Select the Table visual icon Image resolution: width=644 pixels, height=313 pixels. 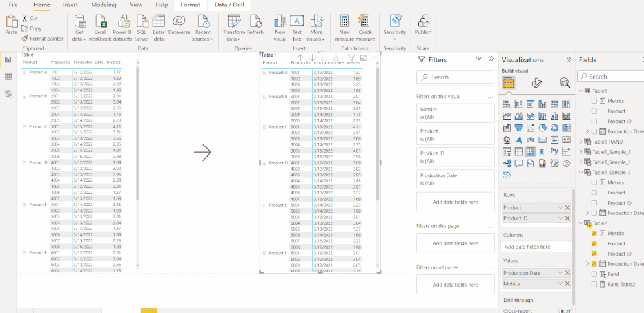(x=519, y=152)
